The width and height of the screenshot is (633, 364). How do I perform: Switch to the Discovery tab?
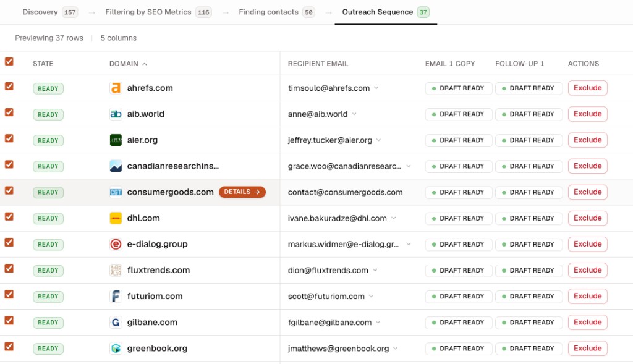(50, 12)
